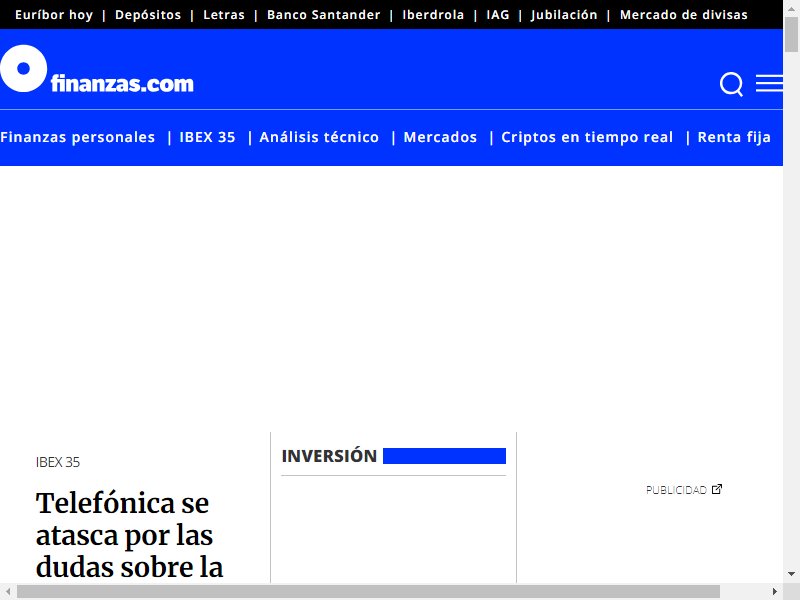Select Mercados menu item
Viewport: 800px width, 600px height.
(440, 137)
